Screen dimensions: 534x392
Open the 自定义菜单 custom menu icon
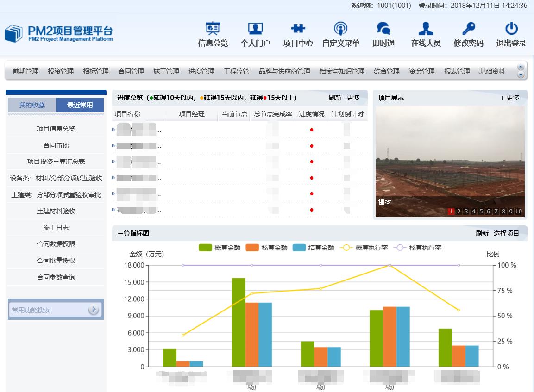340,29
